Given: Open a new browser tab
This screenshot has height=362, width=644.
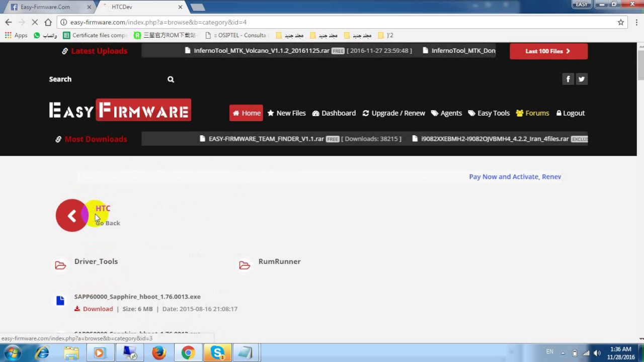Looking at the screenshot, I should 198,7.
